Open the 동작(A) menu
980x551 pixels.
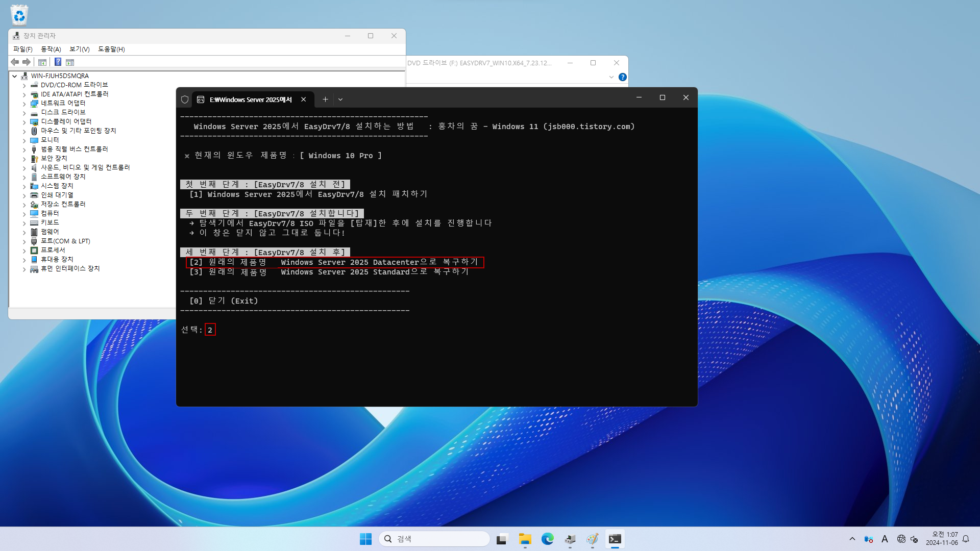point(51,49)
